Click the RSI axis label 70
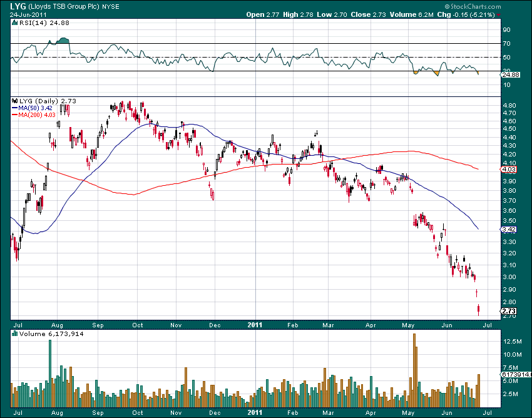The image size is (532, 418). pos(506,43)
